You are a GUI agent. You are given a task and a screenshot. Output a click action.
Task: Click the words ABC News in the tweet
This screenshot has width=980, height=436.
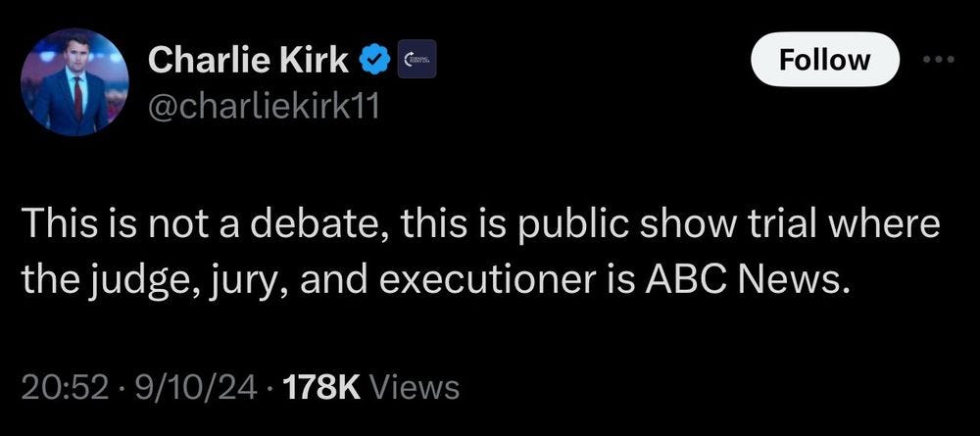click(748, 280)
